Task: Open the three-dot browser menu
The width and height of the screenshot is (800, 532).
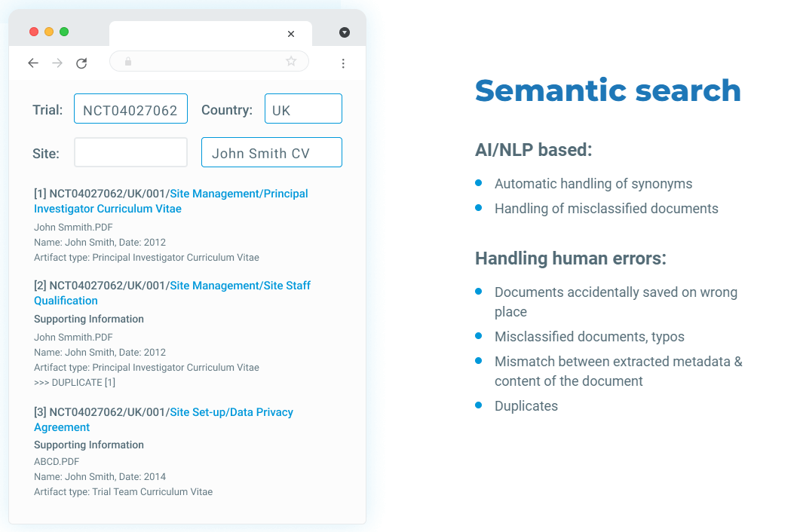Action: tap(343, 63)
